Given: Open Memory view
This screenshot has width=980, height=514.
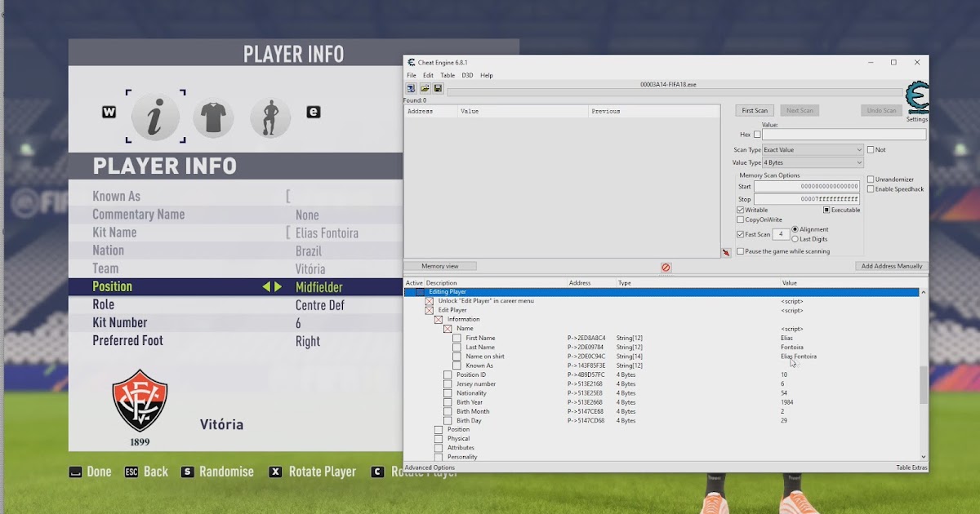Looking at the screenshot, I should coord(439,266).
